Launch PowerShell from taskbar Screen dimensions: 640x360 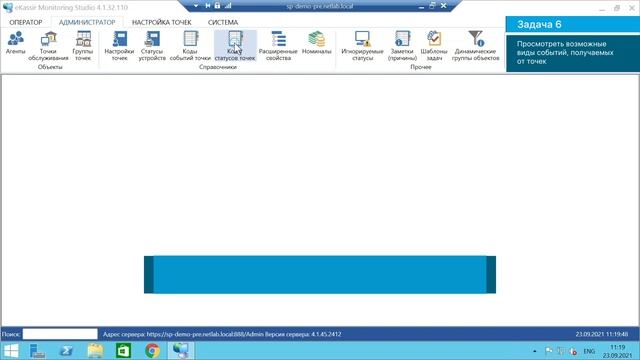(67, 351)
